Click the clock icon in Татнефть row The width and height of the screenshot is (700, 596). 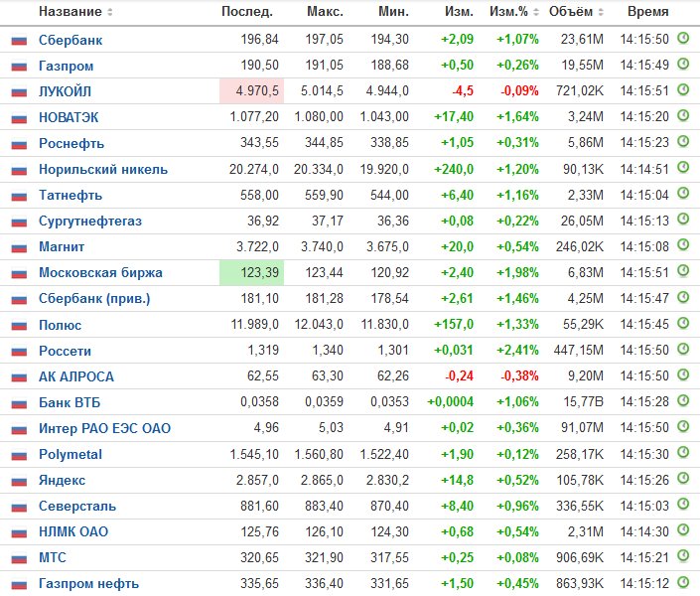683,194
